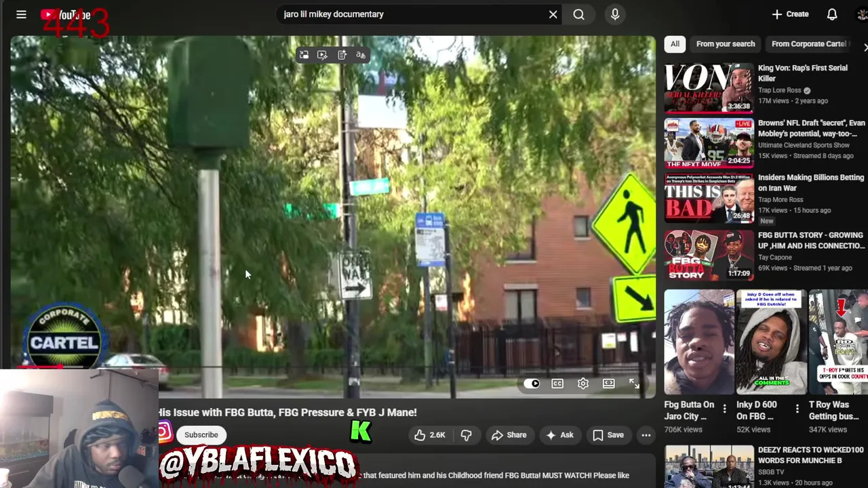The width and height of the screenshot is (868, 488).
Task: Open 'King Von: Rap's First Serial Killer' title
Action: [803, 73]
